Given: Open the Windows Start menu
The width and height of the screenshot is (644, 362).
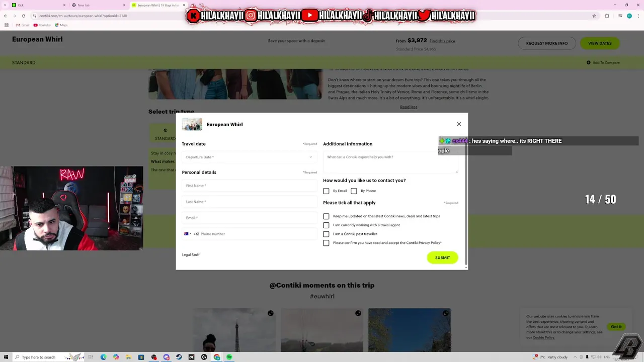Looking at the screenshot, I should 6,357.
